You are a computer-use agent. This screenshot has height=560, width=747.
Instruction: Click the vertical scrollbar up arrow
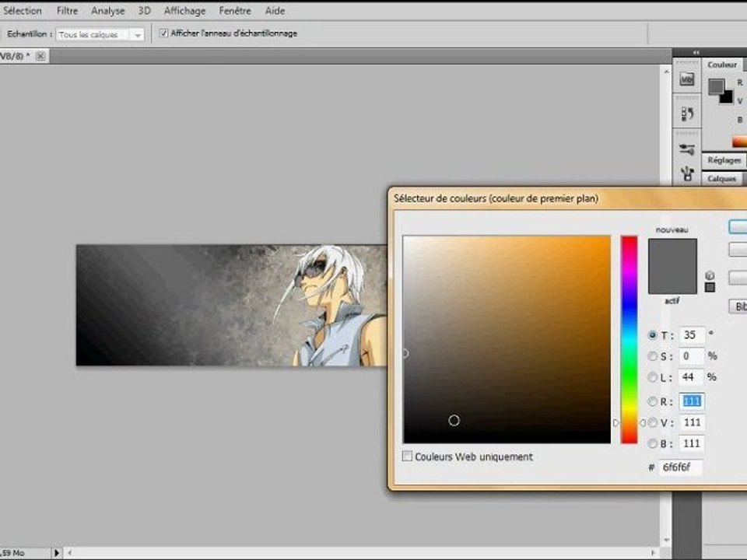coord(666,72)
